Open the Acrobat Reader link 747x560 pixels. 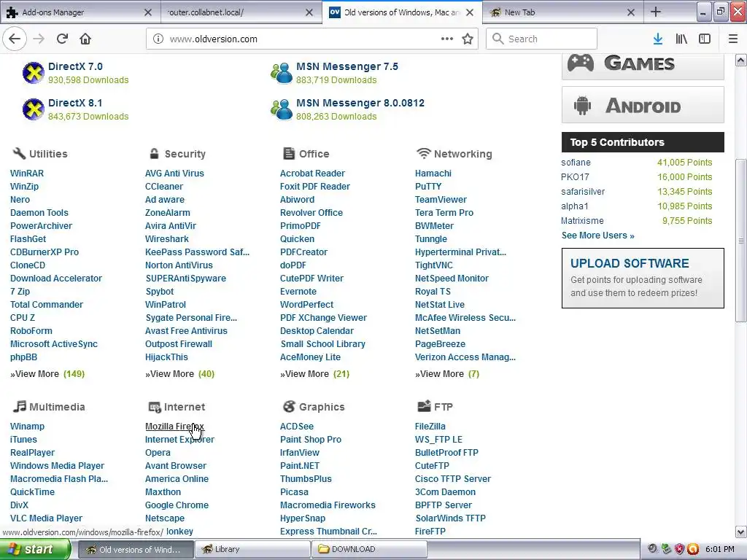[312, 174]
